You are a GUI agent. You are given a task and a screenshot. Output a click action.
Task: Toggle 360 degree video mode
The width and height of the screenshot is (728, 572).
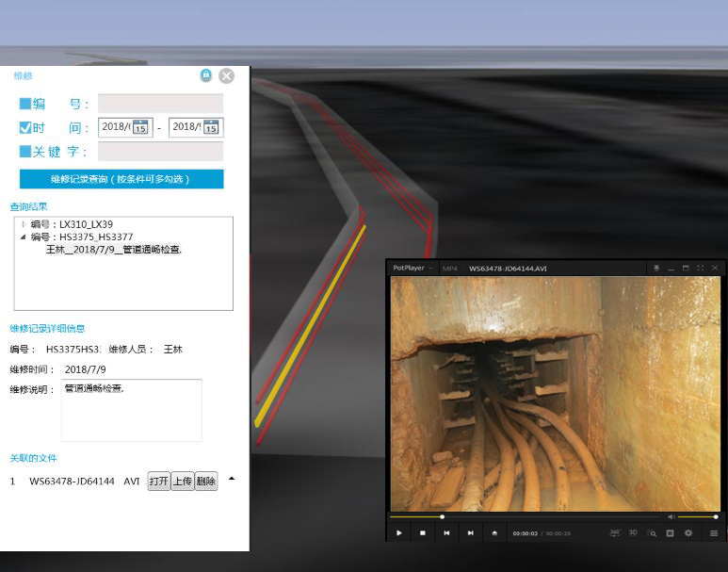tap(615, 533)
